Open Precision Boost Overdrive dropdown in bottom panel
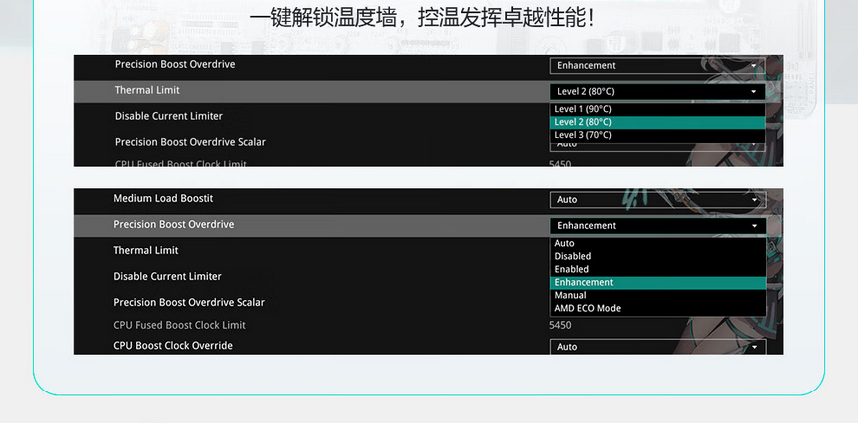Screen dimensions: 860x423 [658, 225]
